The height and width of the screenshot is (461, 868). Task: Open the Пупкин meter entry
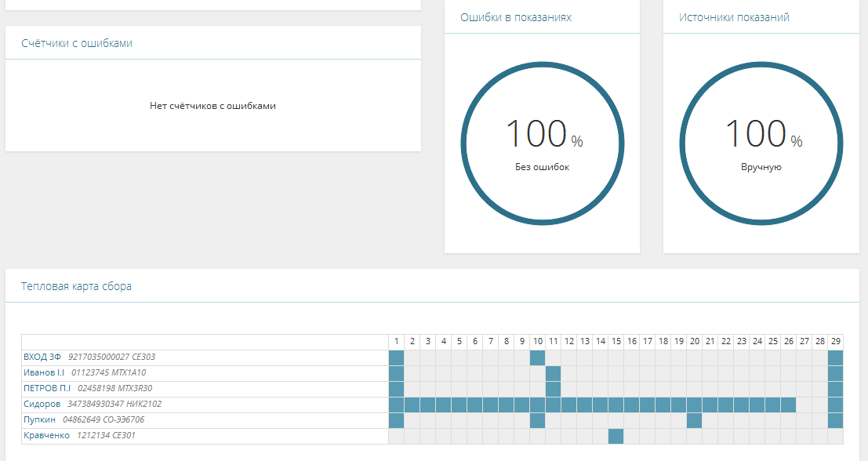(x=40, y=420)
